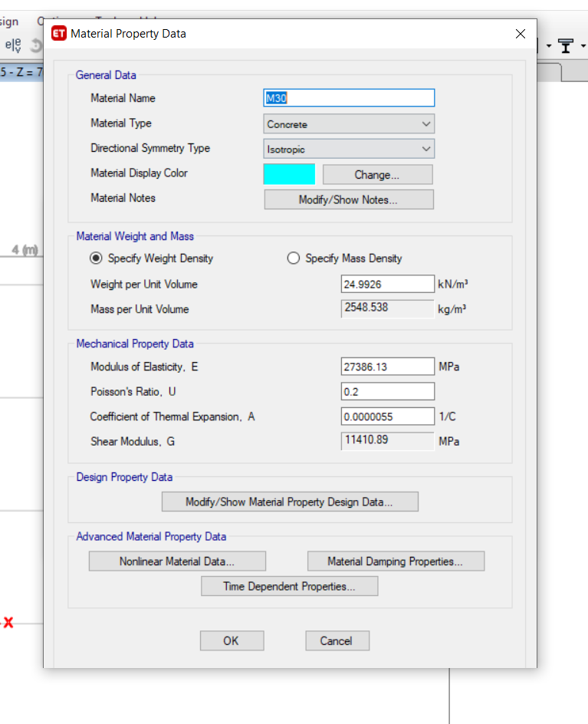This screenshot has width=588, height=724.
Task: Click the ETABS logo in dialog title bar
Action: (58, 34)
